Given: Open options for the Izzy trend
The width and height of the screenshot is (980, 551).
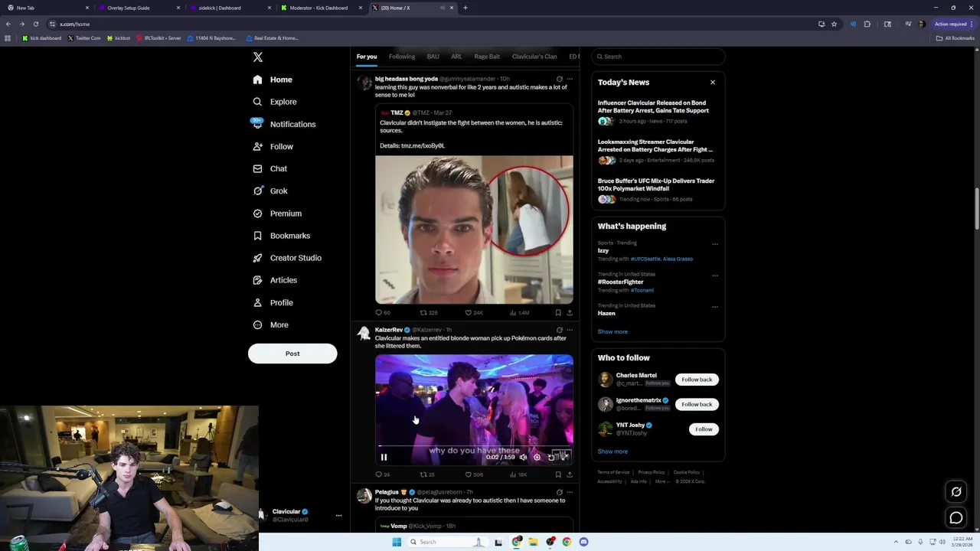Looking at the screenshot, I should pos(715,244).
